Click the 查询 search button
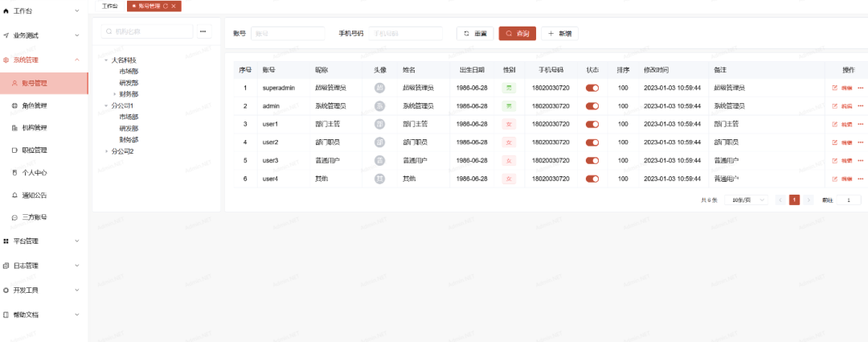 [517, 34]
